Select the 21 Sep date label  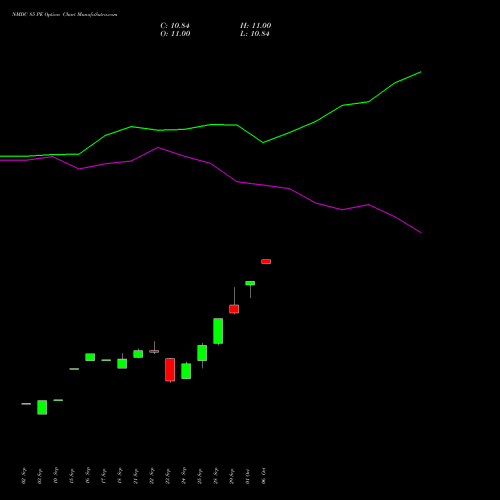136,476
